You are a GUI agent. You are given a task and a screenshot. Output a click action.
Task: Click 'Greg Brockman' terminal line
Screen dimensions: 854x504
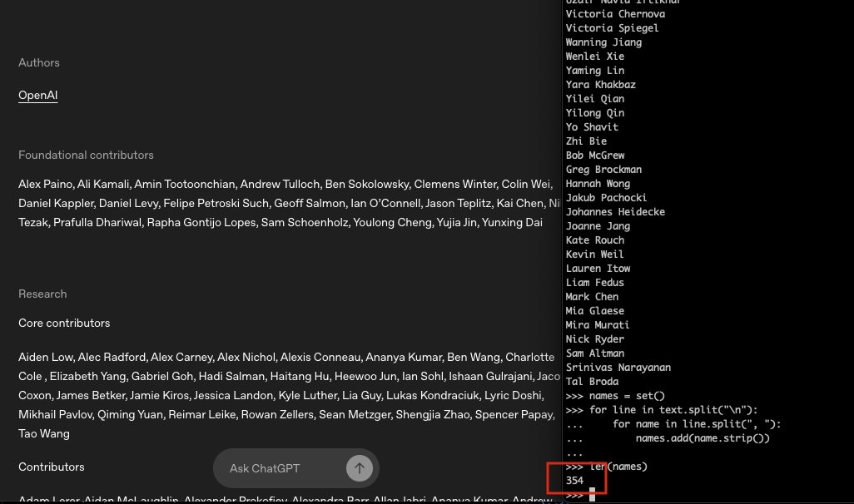click(603, 170)
